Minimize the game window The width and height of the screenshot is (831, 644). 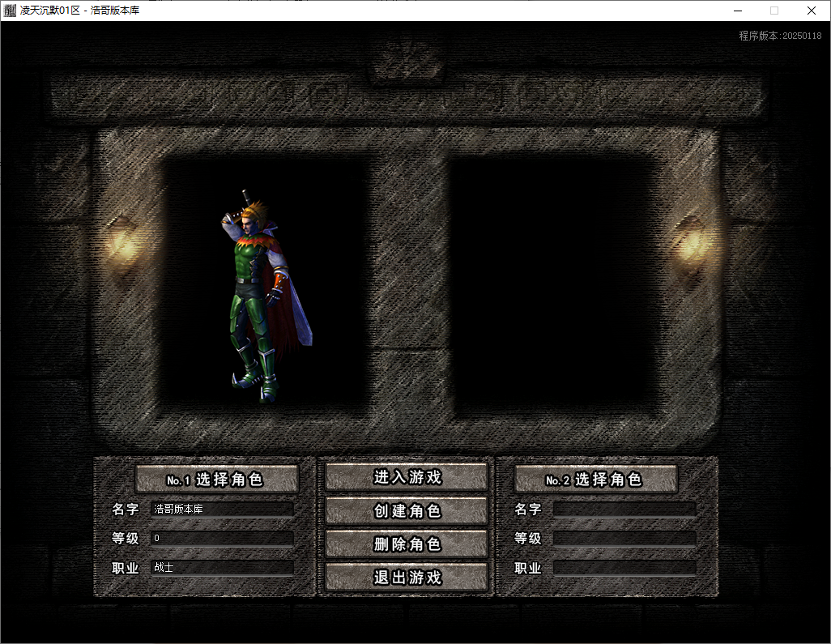[x=738, y=11]
